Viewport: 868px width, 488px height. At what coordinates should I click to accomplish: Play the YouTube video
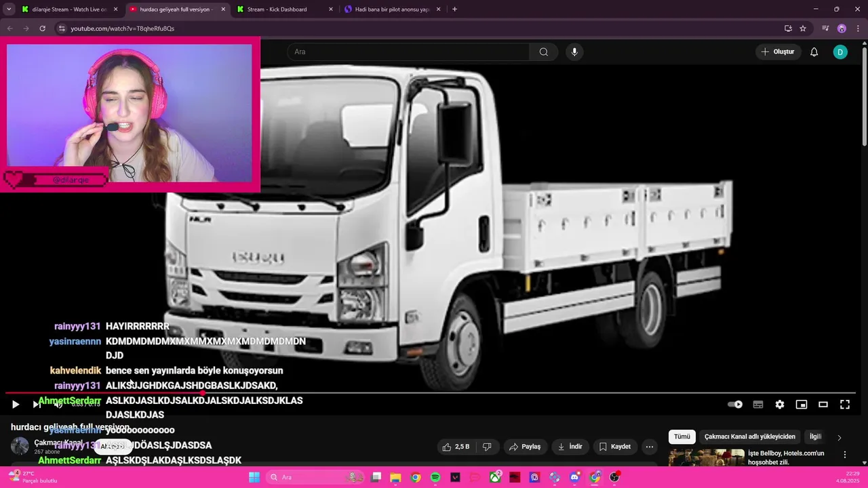15,405
